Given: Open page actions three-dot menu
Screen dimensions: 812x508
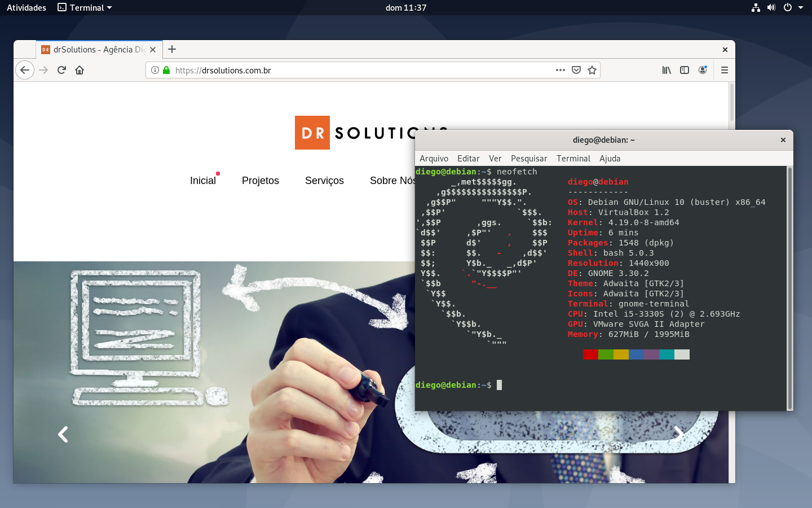Looking at the screenshot, I should (x=560, y=70).
